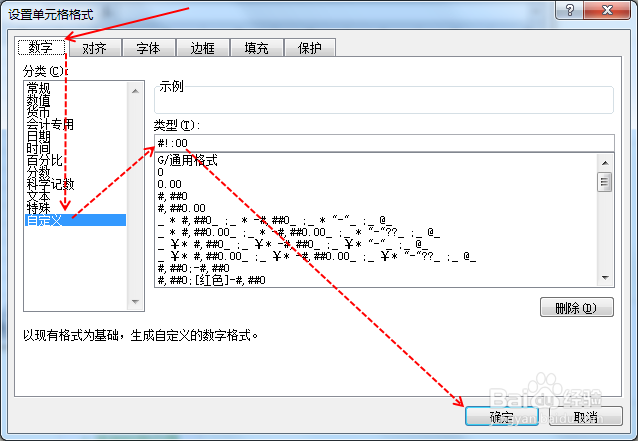Viewport: 638px width, 441px height.
Task: Click category list scroll up arrow
Action: (135, 91)
